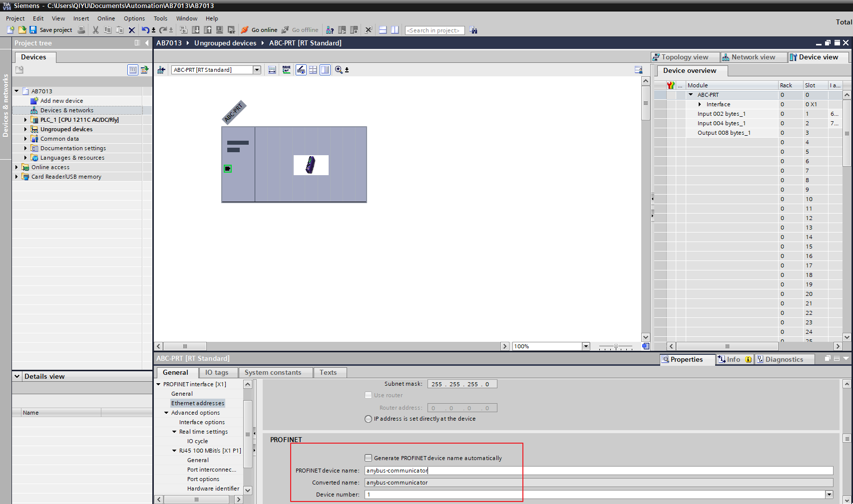Image resolution: width=853 pixels, height=504 pixels.
Task: Click the Go to network view icon
Action: pos(161,70)
